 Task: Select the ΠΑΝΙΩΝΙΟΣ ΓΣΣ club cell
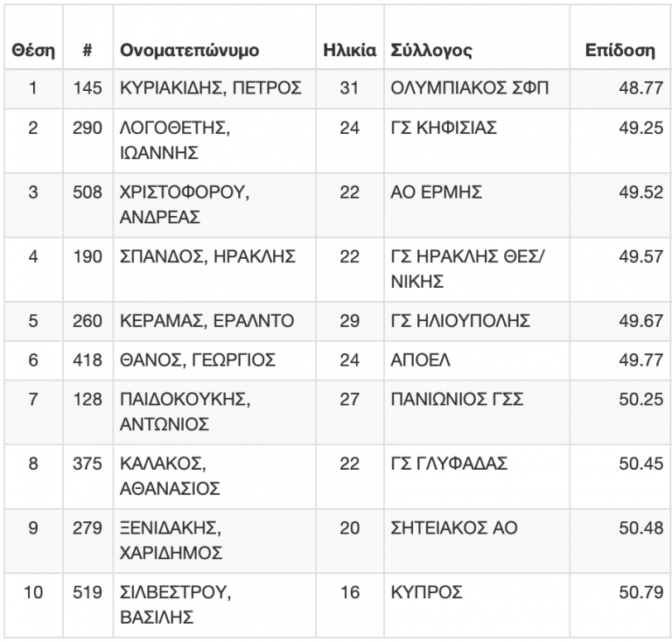point(457,400)
